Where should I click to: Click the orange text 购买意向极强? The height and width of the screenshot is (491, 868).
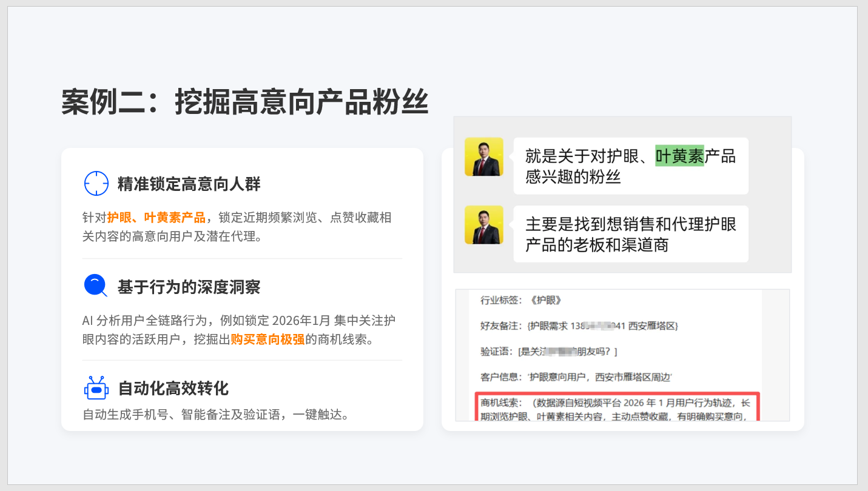point(267,339)
